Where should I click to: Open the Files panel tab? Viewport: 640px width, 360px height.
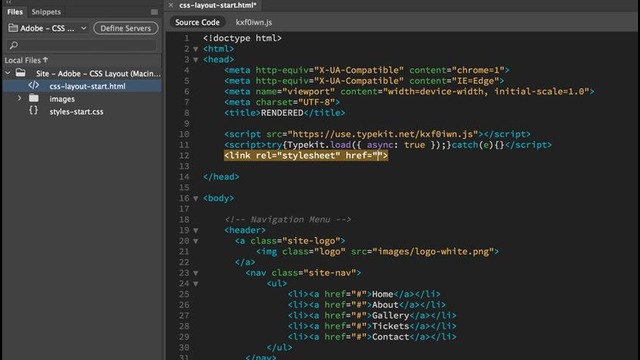(x=15, y=12)
